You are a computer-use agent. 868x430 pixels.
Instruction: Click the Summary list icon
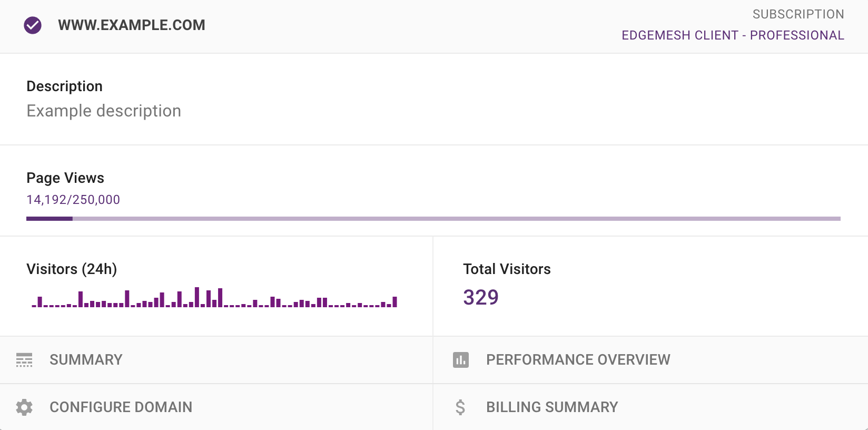click(24, 360)
